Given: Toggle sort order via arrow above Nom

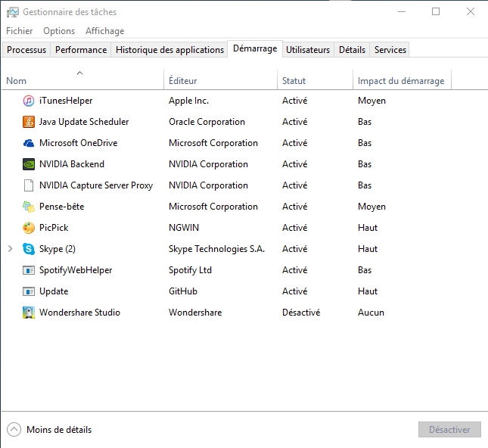Looking at the screenshot, I should (x=80, y=73).
